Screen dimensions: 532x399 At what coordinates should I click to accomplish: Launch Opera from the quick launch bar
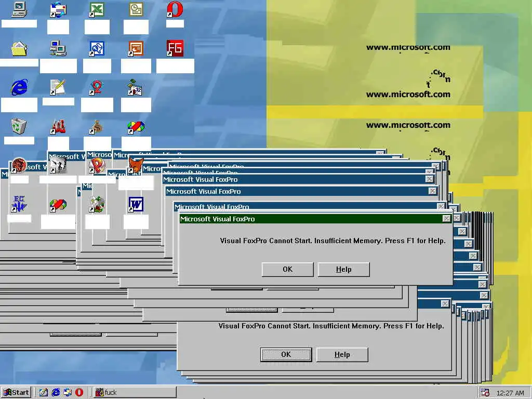pos(79,392)
